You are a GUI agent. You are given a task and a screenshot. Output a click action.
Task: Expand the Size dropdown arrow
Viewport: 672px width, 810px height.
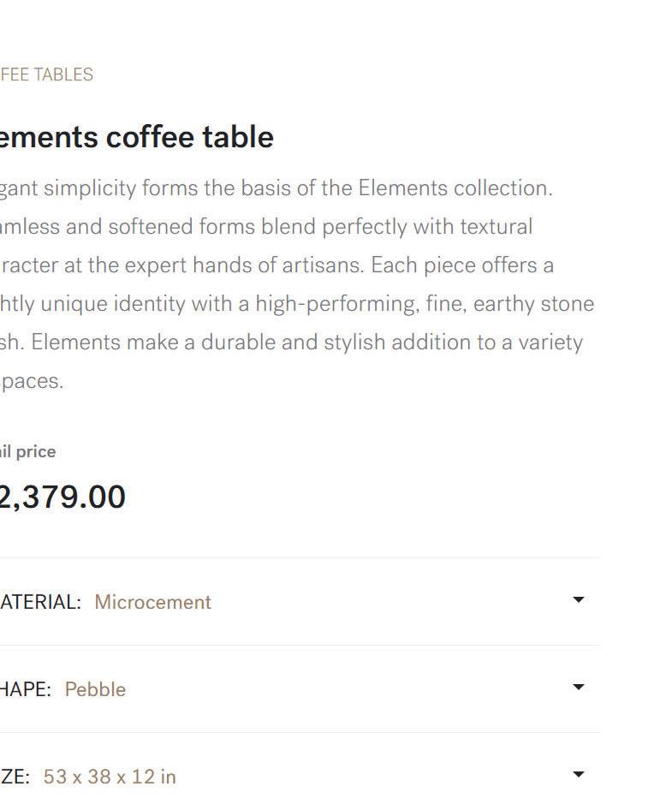point(578,775)
